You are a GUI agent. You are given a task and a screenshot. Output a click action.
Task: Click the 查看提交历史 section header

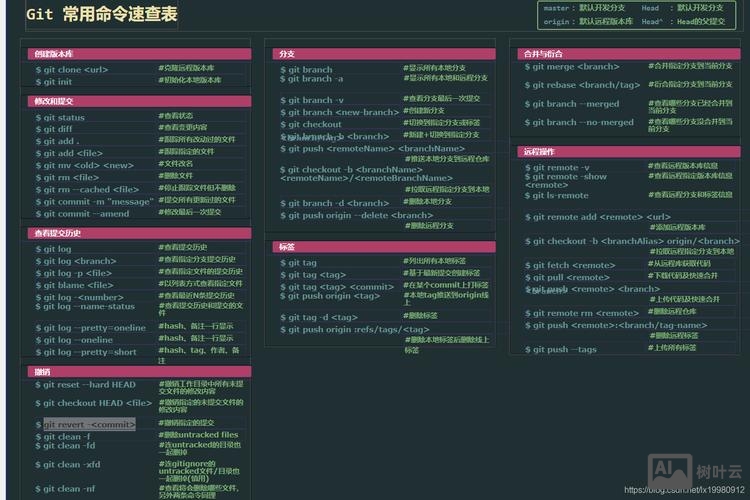coord(139,233)
